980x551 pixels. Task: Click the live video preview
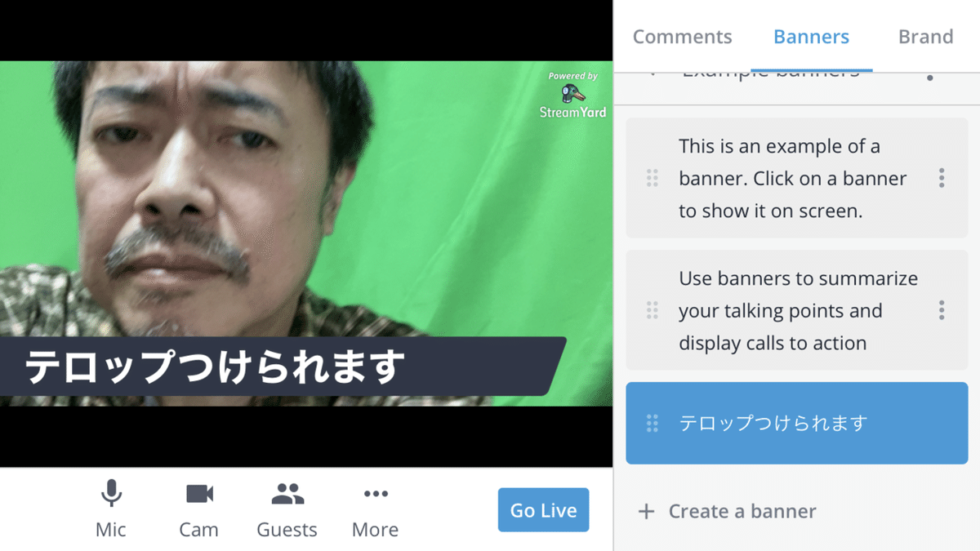tap(306, 233)
